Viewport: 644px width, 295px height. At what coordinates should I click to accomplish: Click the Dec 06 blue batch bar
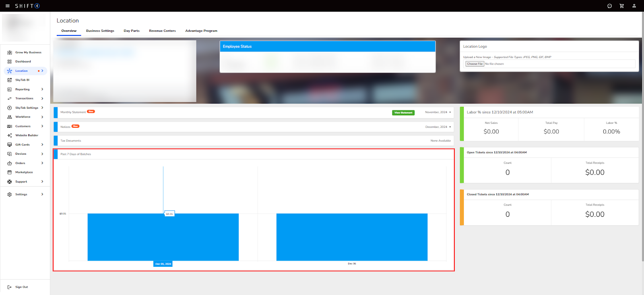point(352,237)
